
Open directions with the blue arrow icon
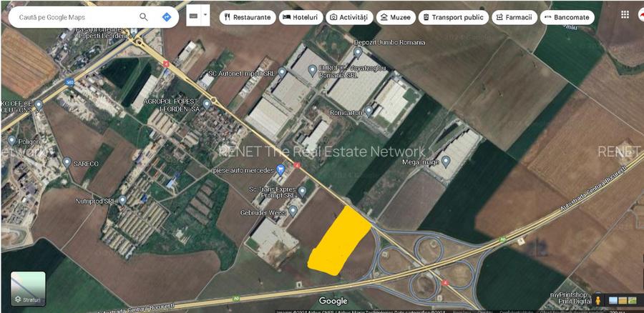click(x=167, y=17)
